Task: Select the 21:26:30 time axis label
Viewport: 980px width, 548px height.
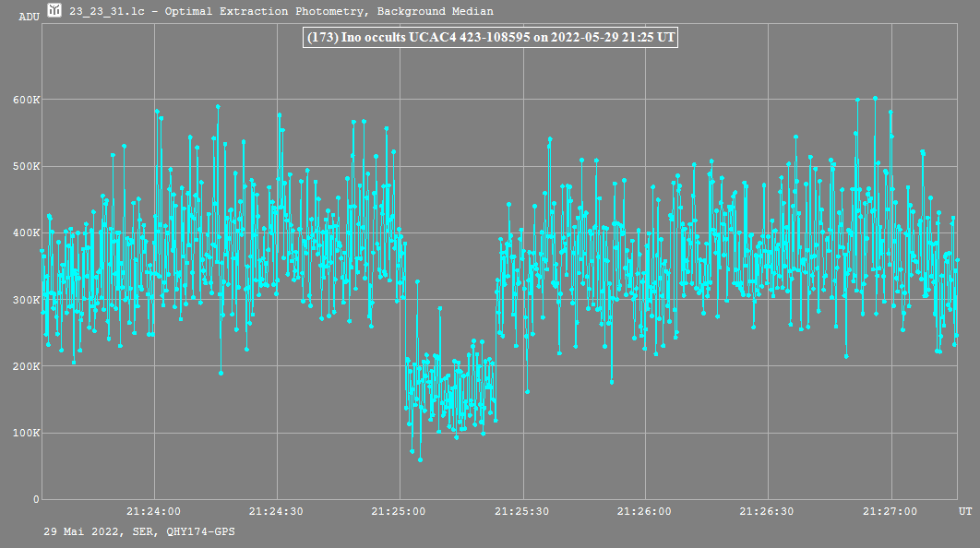Action: (x=767, y=511)
